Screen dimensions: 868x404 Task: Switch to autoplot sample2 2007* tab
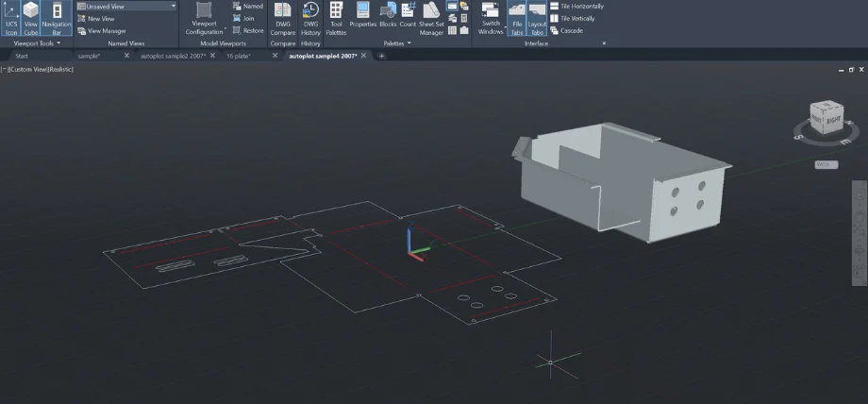click(x=173, y=56)
